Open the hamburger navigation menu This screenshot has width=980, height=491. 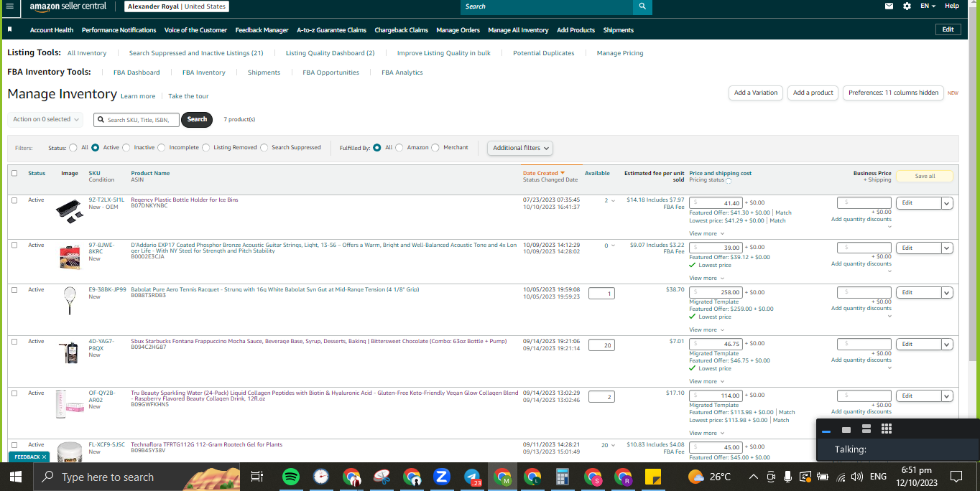tap(10, 6)
